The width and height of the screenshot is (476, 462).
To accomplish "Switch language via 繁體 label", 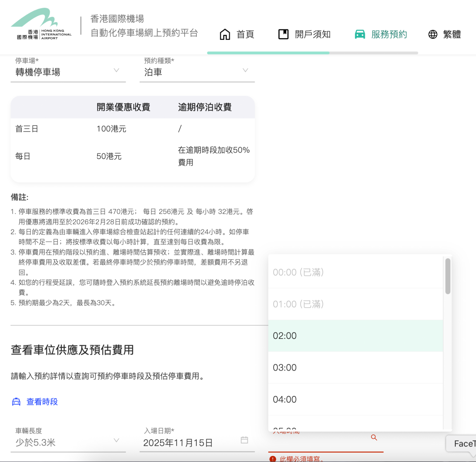I will [x=452, y=34].
